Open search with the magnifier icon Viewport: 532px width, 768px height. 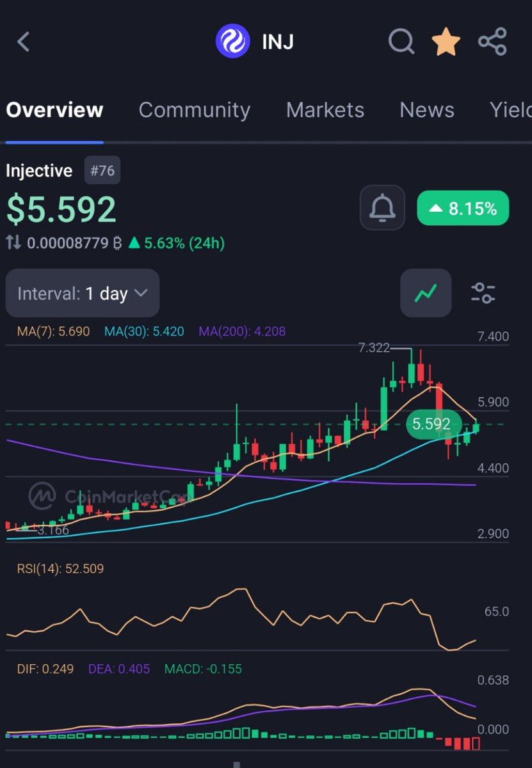[402, 42]
